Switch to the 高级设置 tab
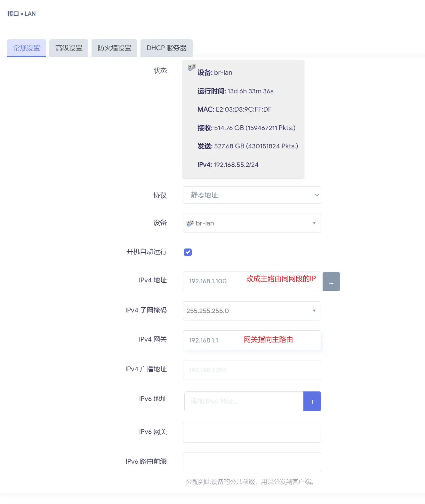The height and width of the screenshot is (504, 425). (x=69, y=48)
